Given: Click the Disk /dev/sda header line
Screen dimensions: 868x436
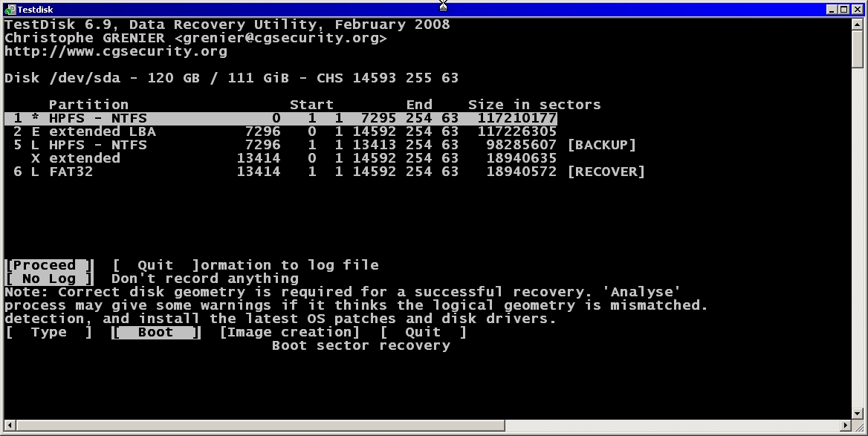Looking at the screenshot, I should [x=231, y=78].
